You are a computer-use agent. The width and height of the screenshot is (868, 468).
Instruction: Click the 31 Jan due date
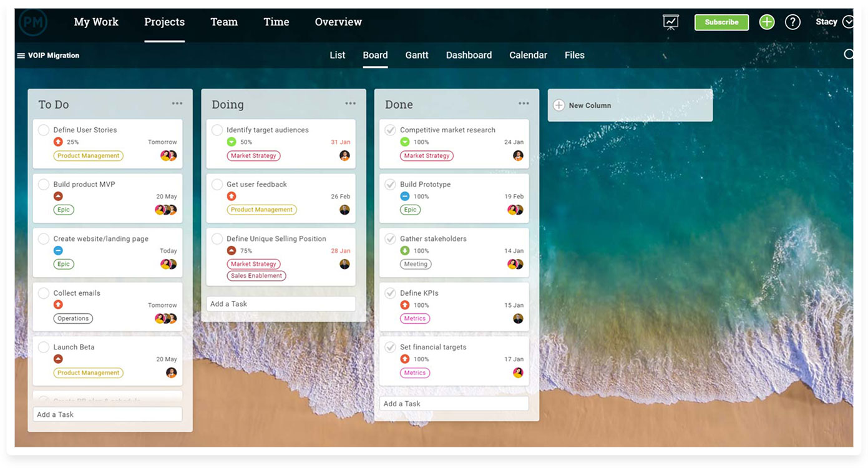(x=341, y=142)
